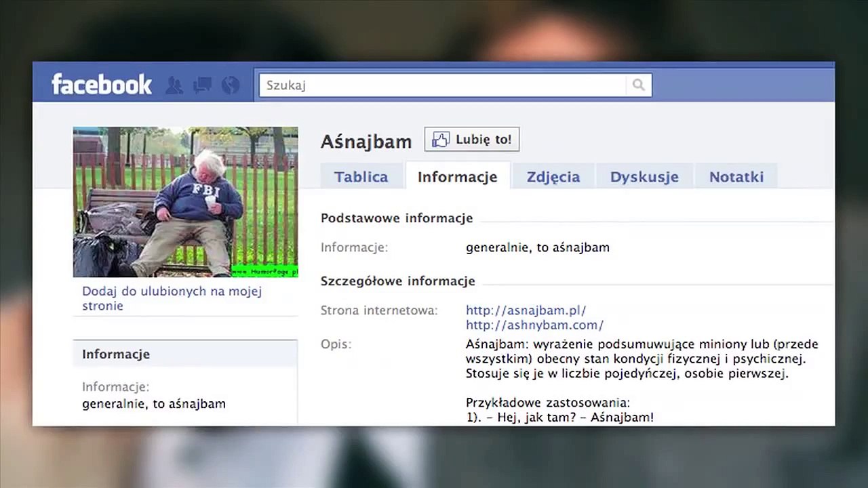Image resolution: width=868 pixels, height=488 pixels.
Task: Open the http://asnajbam.pl/ link
Action: (x=526, y=310)
